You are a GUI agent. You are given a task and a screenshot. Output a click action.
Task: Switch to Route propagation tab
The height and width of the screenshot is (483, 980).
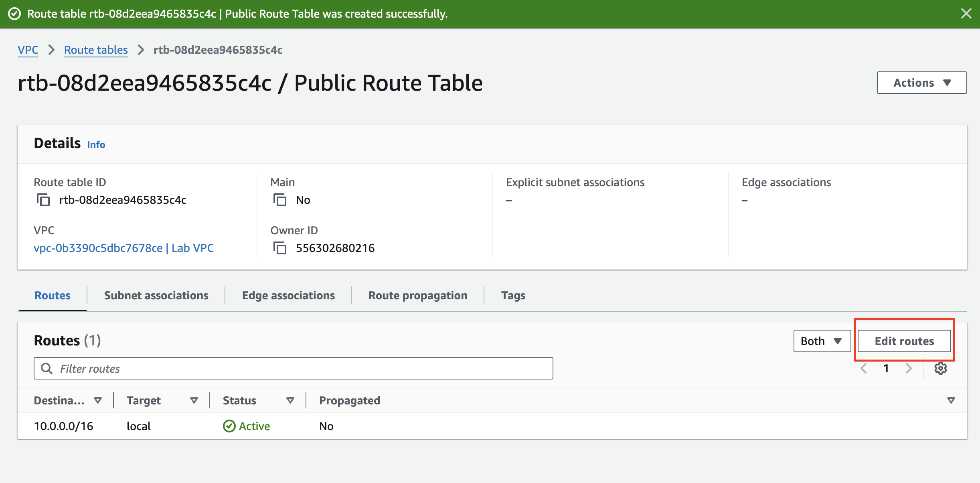point(418,295)
